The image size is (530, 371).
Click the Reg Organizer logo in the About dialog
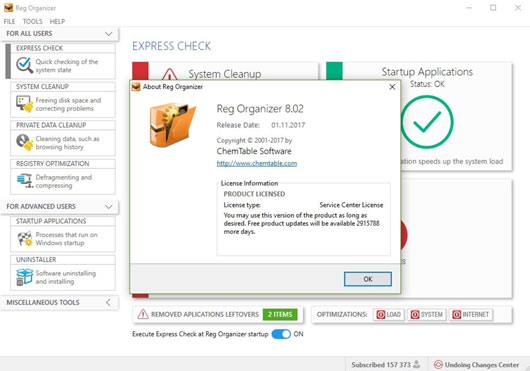tap(172, 125)
